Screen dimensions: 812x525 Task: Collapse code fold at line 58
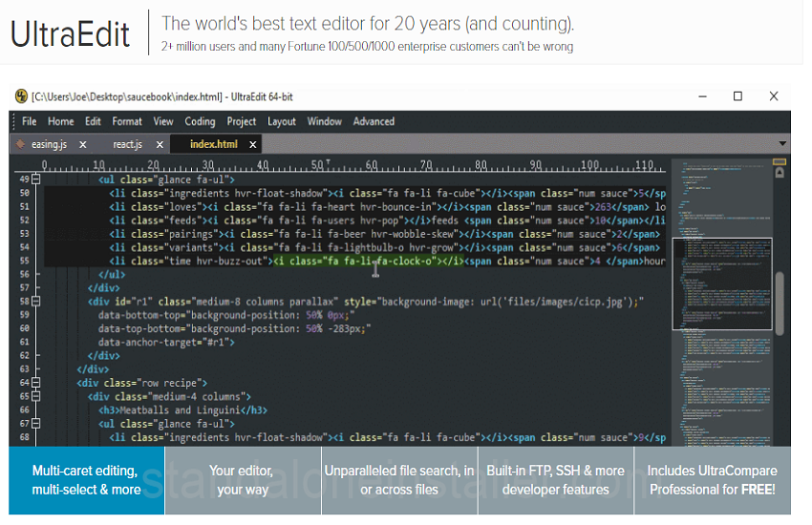tap(35, 301)
